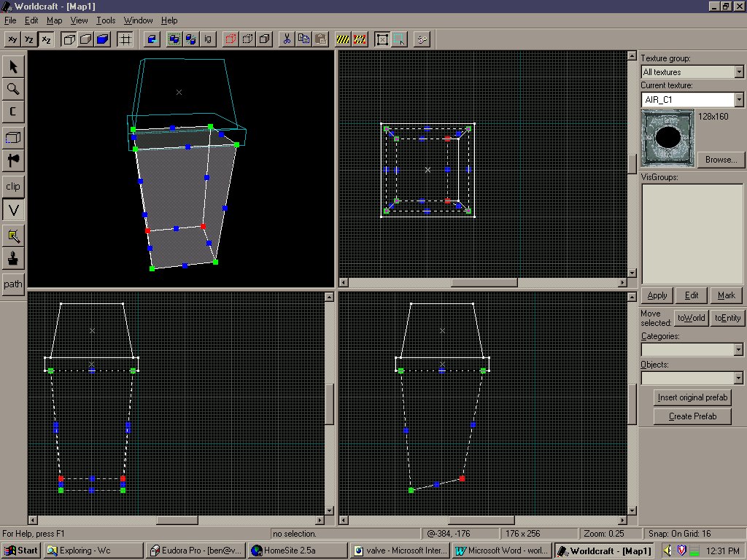The height and width of the screenshot is (560, 747).
Task: Open the Map menu
Action: click(54, 20)
